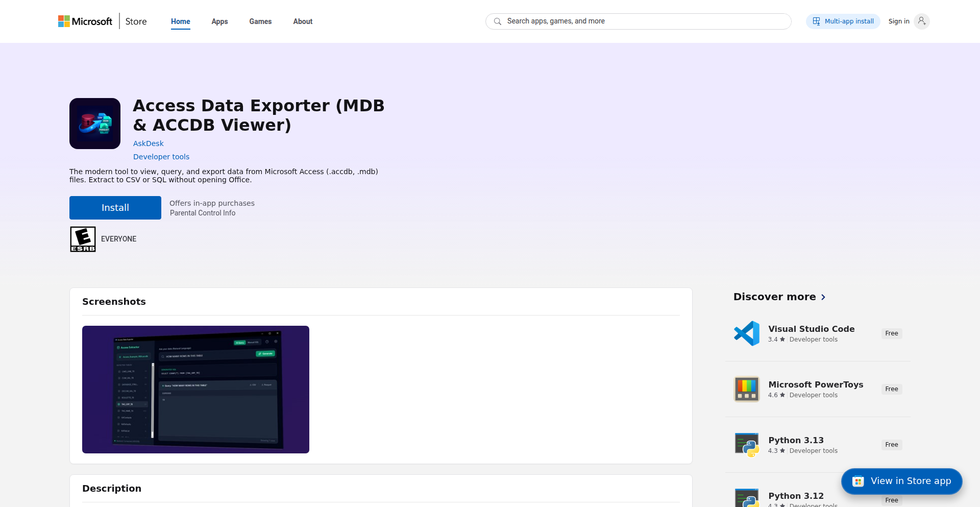Open the first app screenshot
The height and width of the screenshot is (507, 980).
(x=195, y=389)
